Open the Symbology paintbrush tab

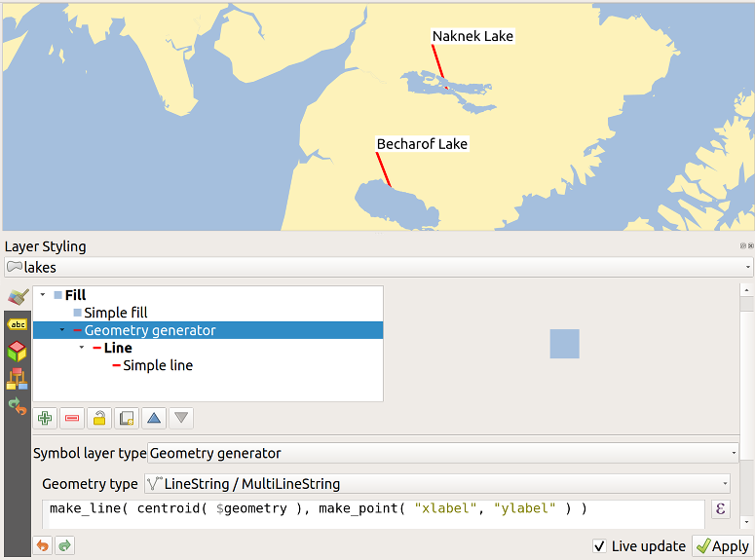pyautogui.click(x=17, y=297)
